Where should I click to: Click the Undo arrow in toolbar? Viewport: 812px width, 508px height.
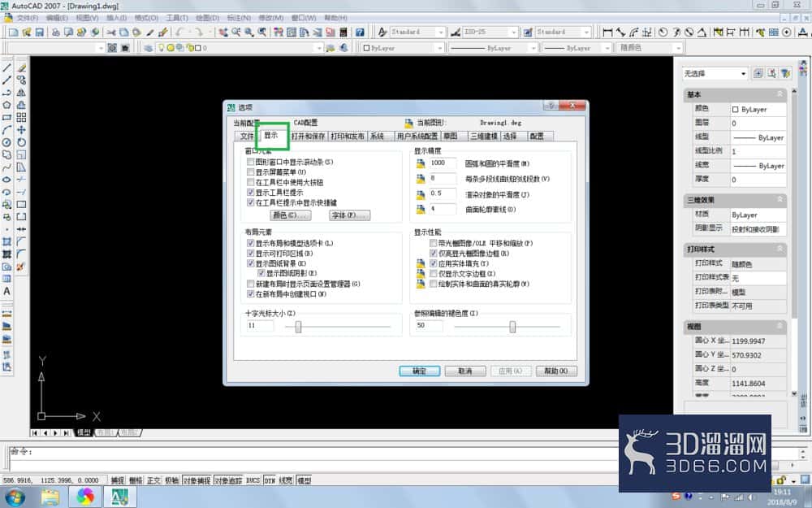pyautogui.click(x=180, y=33)
